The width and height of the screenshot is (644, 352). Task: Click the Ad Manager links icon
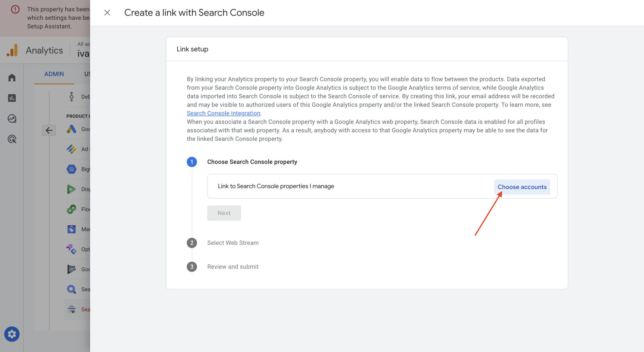(71, 149)
